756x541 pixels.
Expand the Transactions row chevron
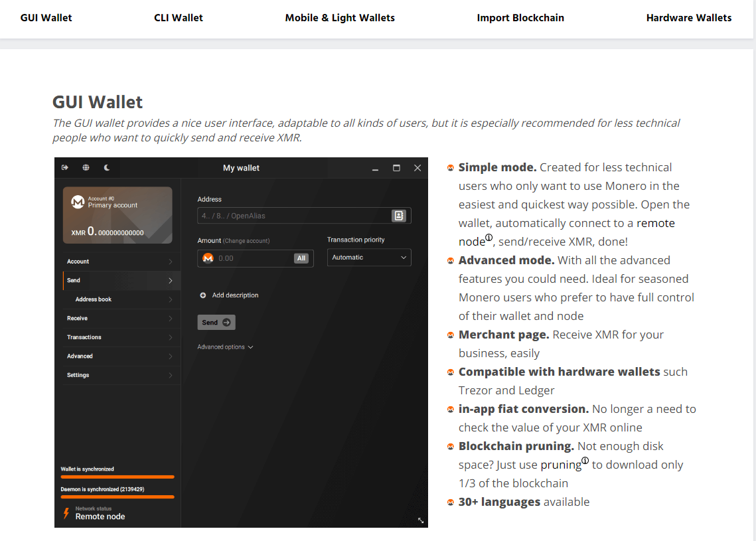coord(171,337)
